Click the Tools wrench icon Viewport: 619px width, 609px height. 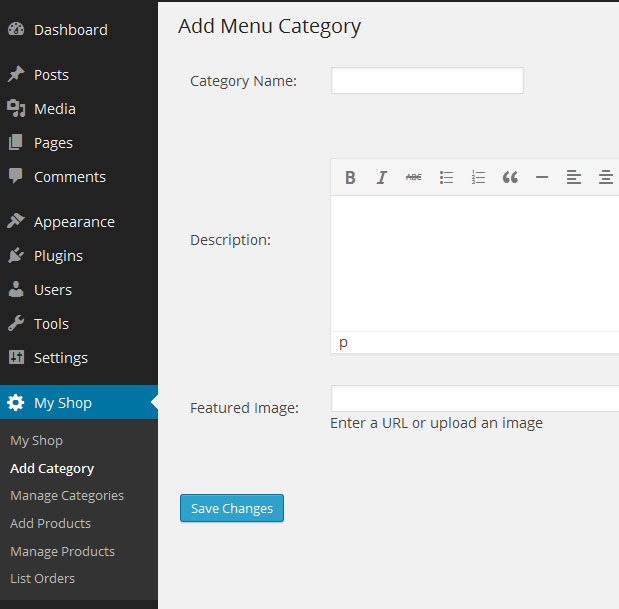(x=16, y=323)
